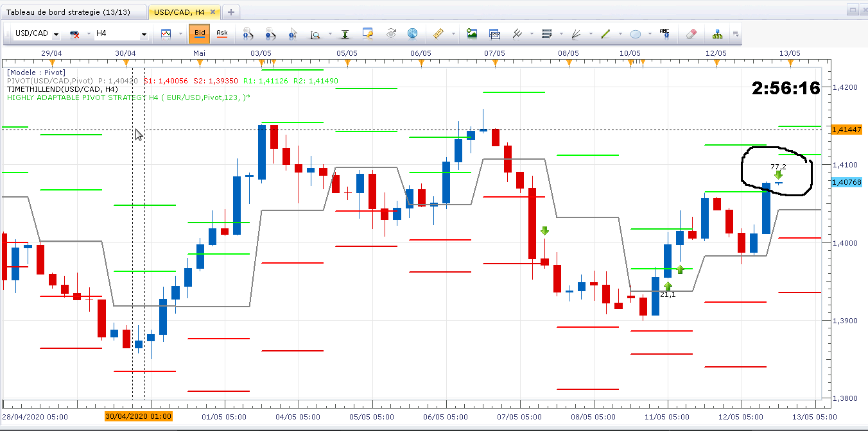
Task: Click the ABC add text tool
Action: [664, 34]
